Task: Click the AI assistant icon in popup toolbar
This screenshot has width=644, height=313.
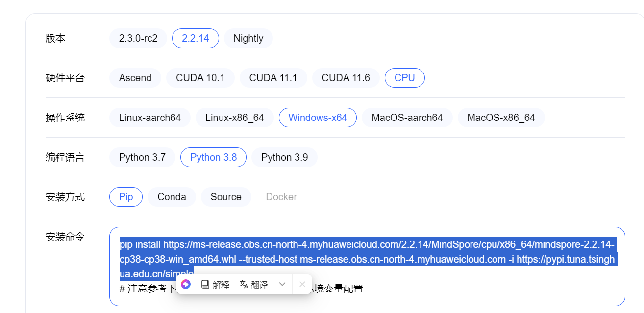Action: point(186,284)
